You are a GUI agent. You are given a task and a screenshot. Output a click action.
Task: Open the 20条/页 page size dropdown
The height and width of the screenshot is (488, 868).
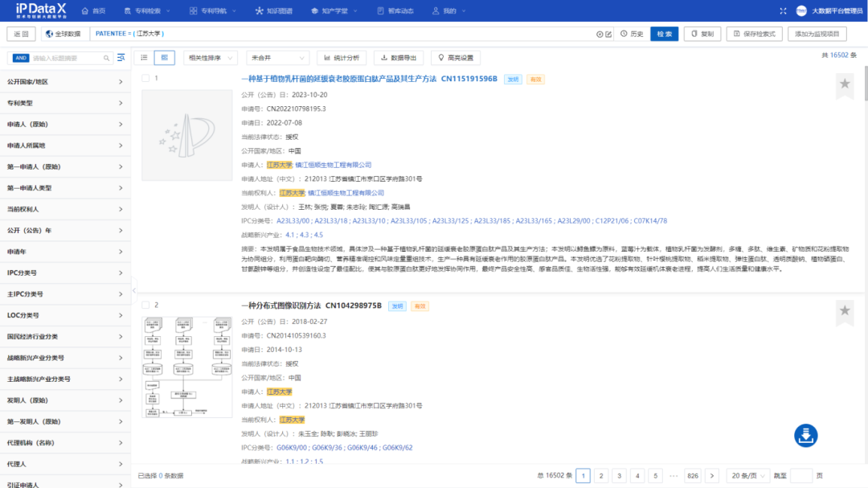(x=747, y=476)
